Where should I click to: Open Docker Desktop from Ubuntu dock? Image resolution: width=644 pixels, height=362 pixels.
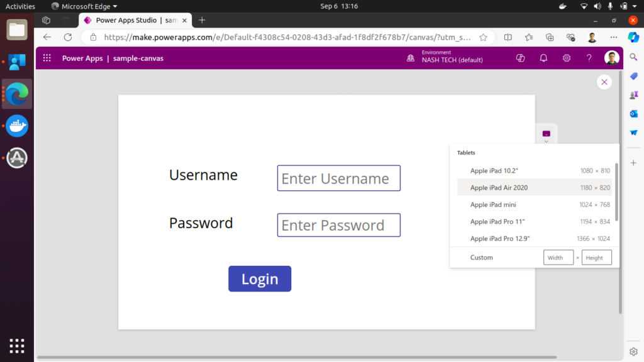[17, 126]
